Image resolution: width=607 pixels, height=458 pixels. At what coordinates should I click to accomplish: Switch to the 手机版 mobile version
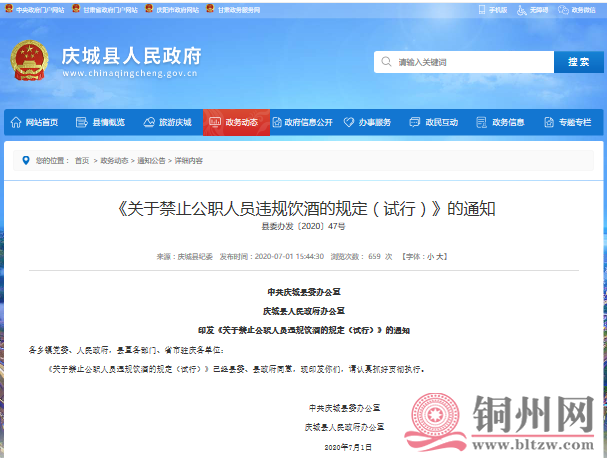(x=498, y=10)
